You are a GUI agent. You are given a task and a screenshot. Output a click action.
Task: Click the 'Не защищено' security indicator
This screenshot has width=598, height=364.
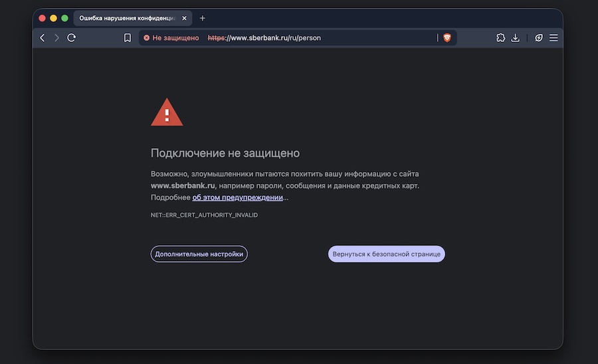click(171, 38)
